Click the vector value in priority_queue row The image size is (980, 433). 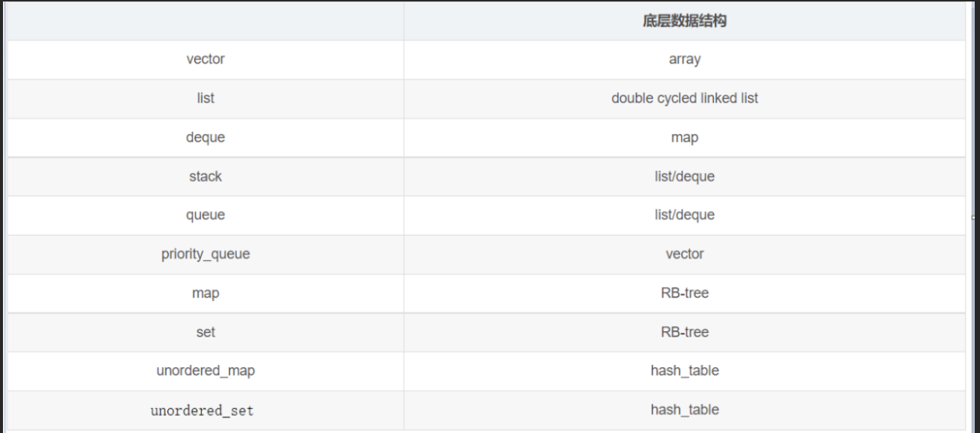click(x=684, y=254)
